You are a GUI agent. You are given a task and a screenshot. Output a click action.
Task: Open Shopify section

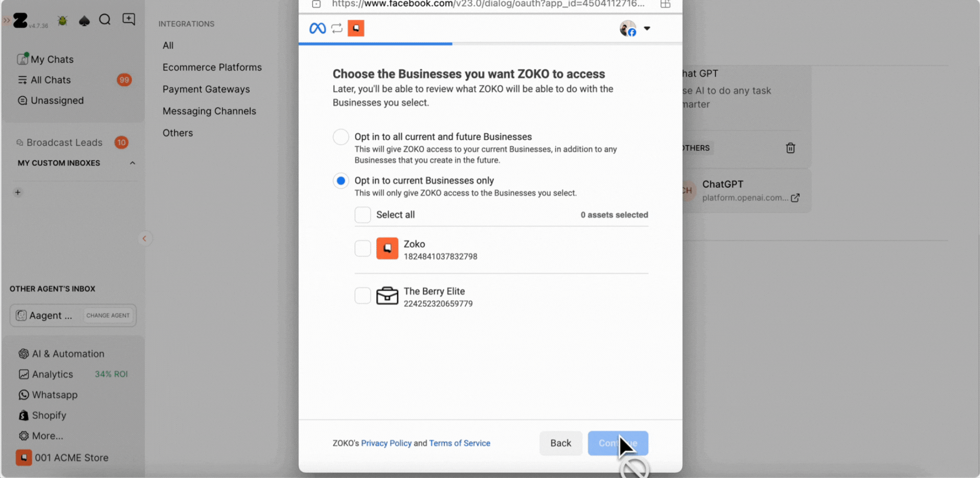(x=49, y=415)
